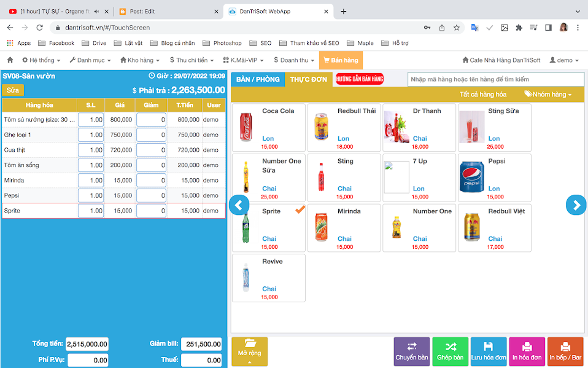This screenshot has height=368, width=588.
Task: Select the Coca Cola product image
Action: coord(246,127)
